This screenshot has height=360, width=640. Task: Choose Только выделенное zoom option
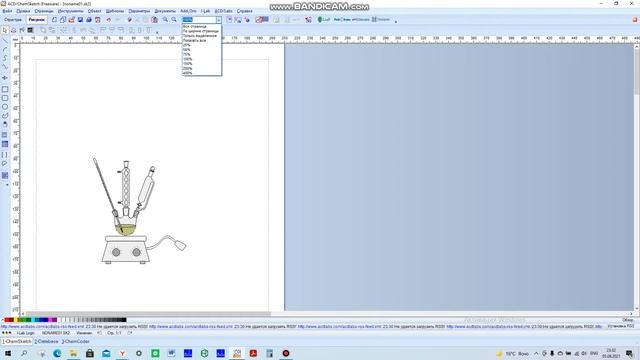coord(202,36)
